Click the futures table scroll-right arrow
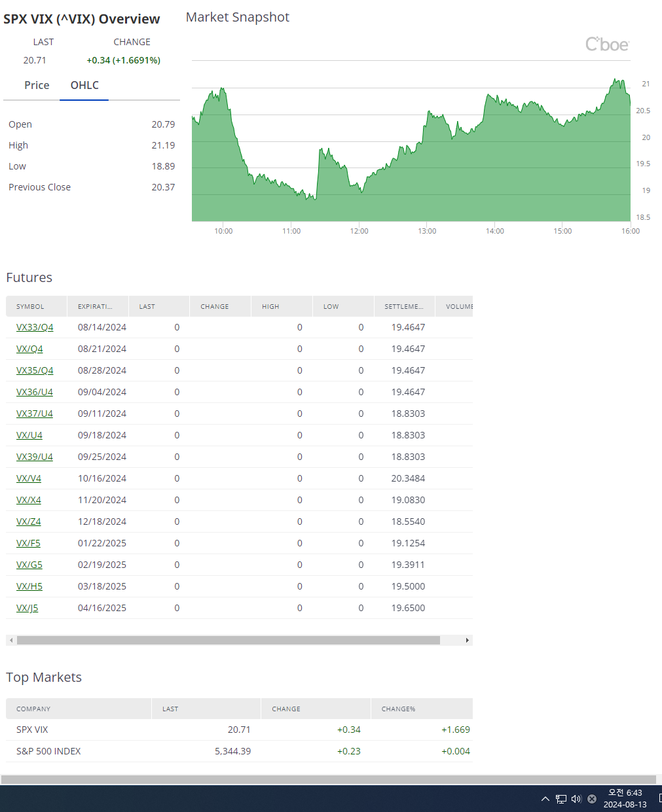This screenshot has width=662, height=812. (x=467, y=640)
